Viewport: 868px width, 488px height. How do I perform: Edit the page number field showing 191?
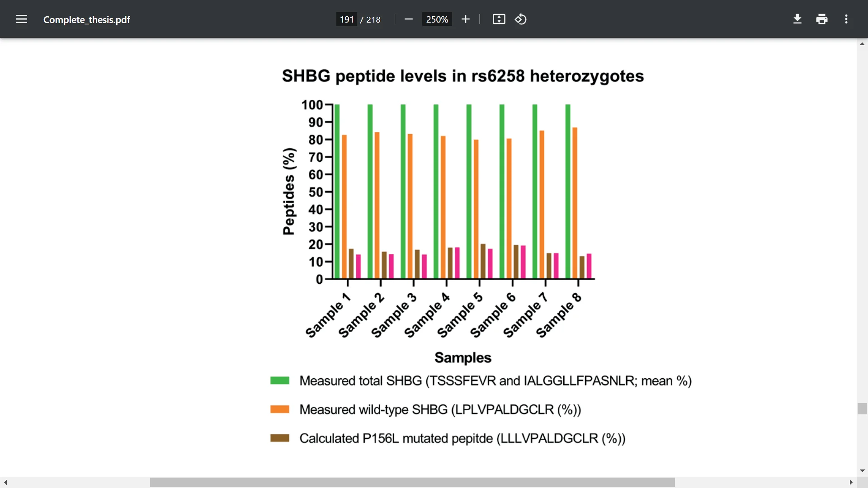(346, 19)
